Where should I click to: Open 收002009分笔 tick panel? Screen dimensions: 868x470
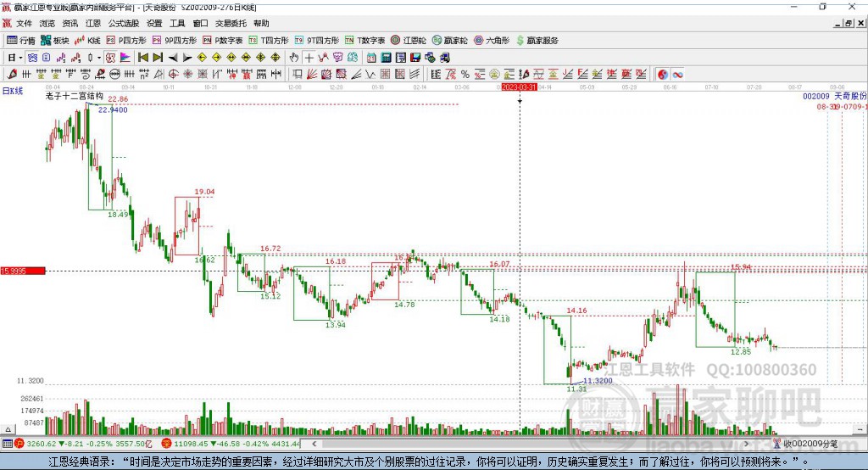click(805, 444)
